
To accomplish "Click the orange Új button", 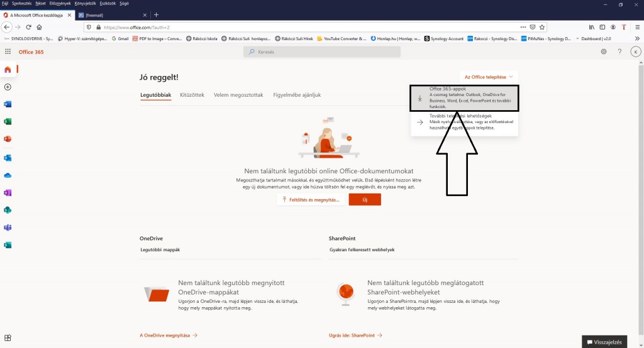I will tap(365, 200).
